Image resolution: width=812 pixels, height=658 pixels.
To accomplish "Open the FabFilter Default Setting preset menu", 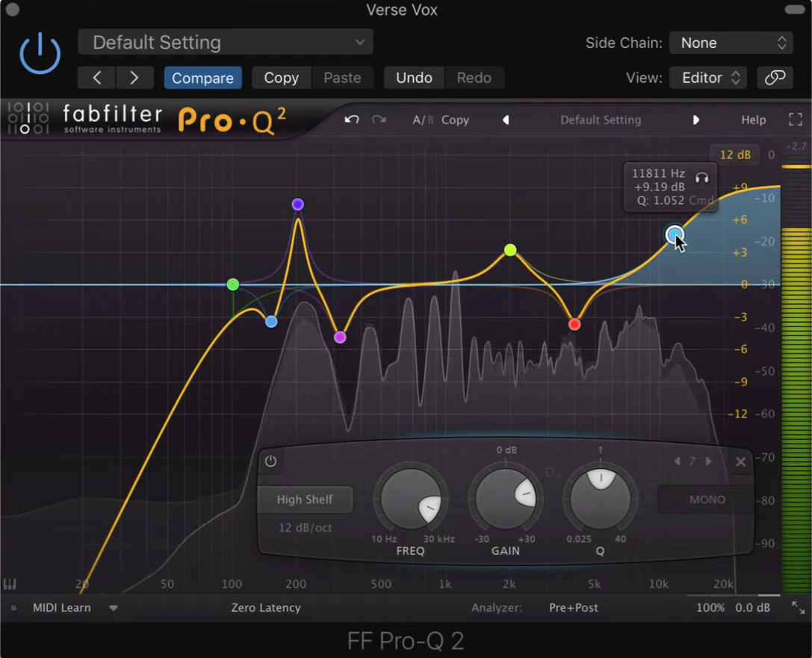I will point(601,120).
